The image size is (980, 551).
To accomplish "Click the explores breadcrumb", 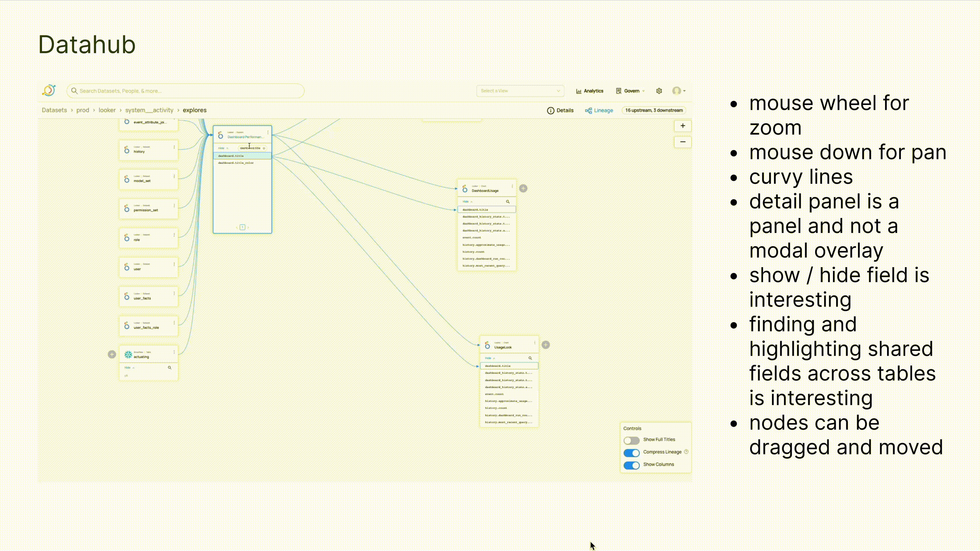I will point(195,110).
